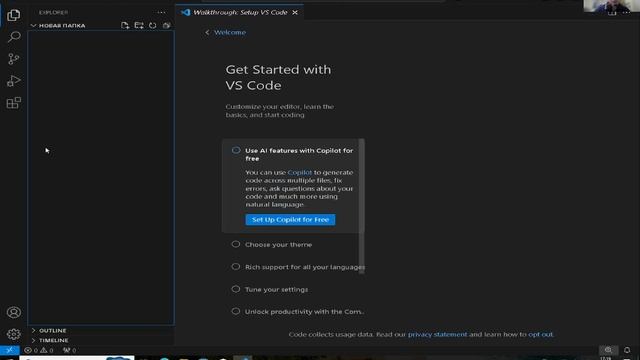
Task: Open the Explorer view in activity bar
Action: [x=13, y=16]
